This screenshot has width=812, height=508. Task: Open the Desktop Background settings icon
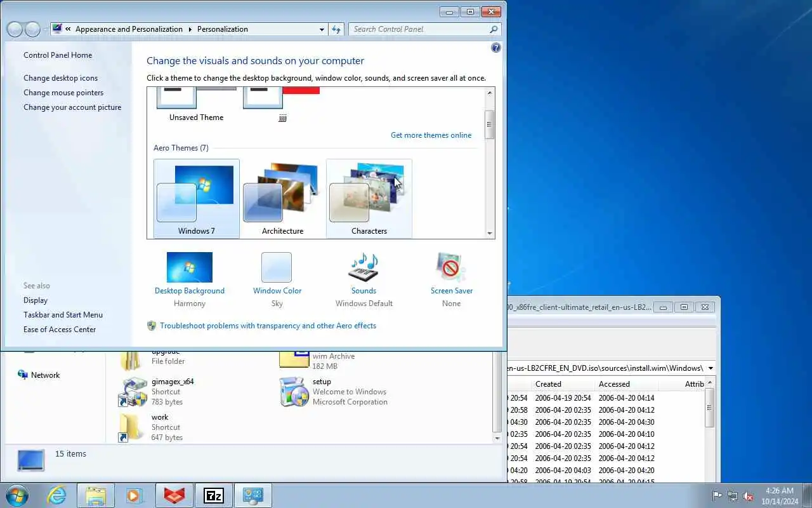189,267
